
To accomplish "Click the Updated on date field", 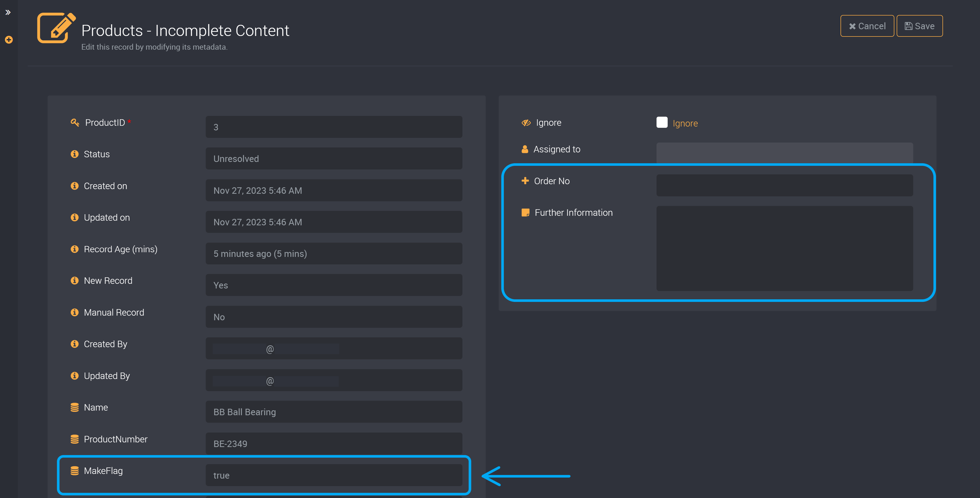I will pos(334,222).
